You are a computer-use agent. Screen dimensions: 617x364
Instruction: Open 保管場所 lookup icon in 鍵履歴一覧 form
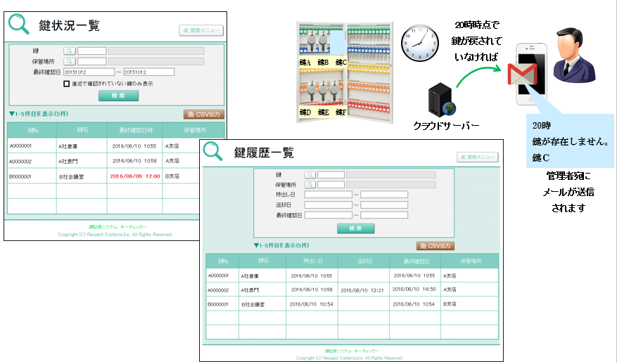pos(310,184)
